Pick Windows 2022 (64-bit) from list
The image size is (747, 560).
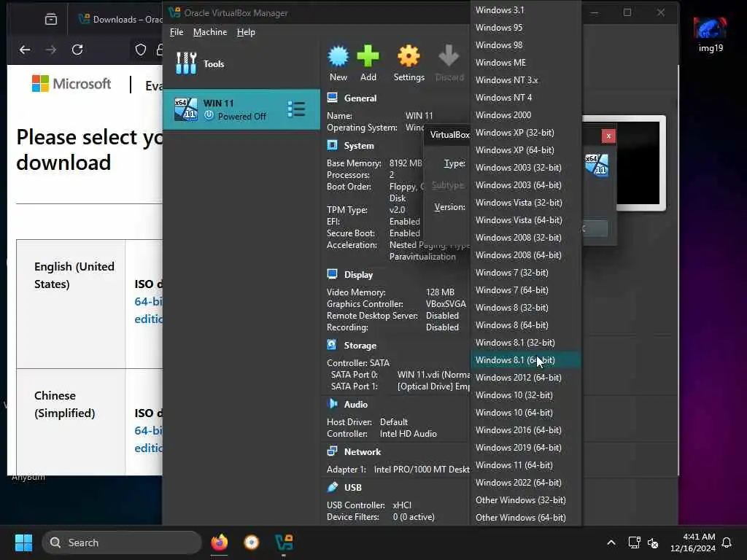(526, 483)
